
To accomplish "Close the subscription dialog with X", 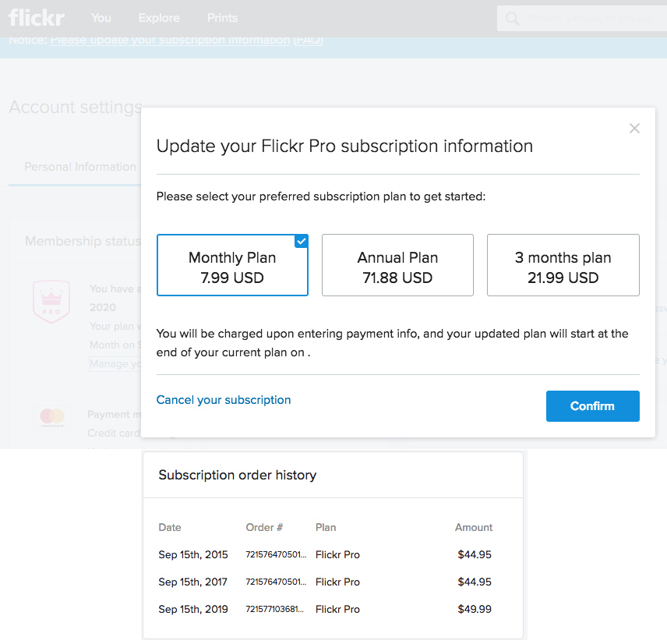I will pyautogui.click(x=634, y=128).
